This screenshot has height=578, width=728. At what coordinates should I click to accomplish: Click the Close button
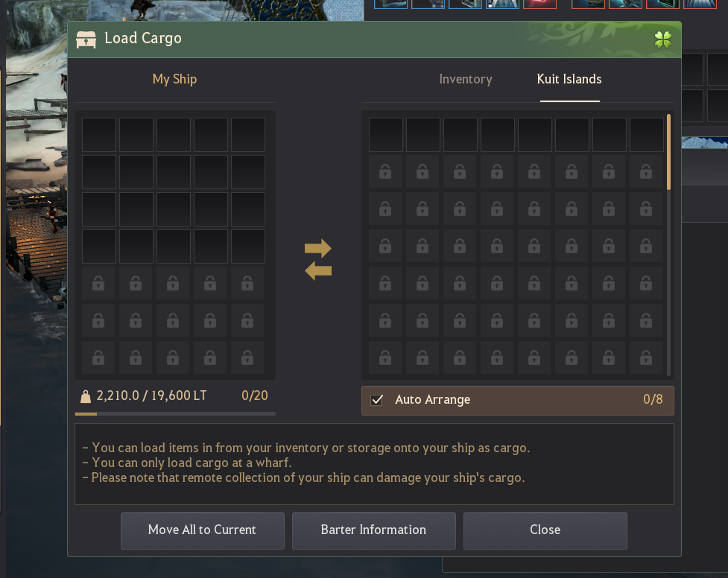(545, 530)
